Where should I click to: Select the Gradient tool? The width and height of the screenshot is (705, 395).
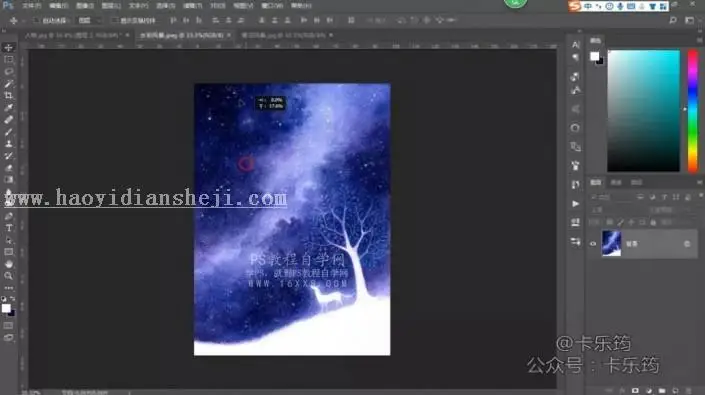(9, 180)
